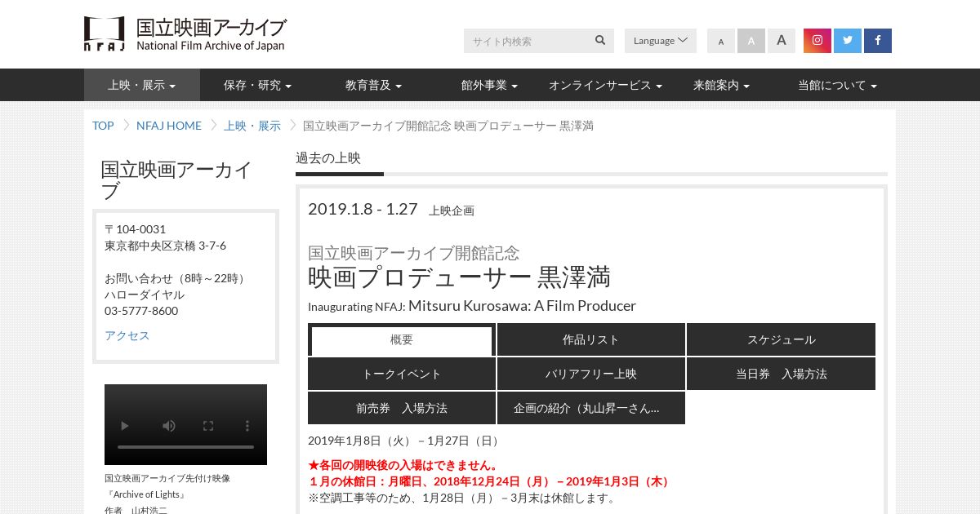The width and height of the screenshot is (980, 514).
Task: Expand the 保存・研究 menu
Action: [x=258, y=85]
